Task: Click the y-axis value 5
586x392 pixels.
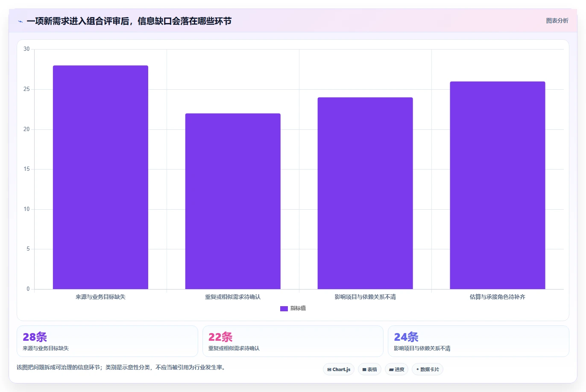Action: point(28,249)
